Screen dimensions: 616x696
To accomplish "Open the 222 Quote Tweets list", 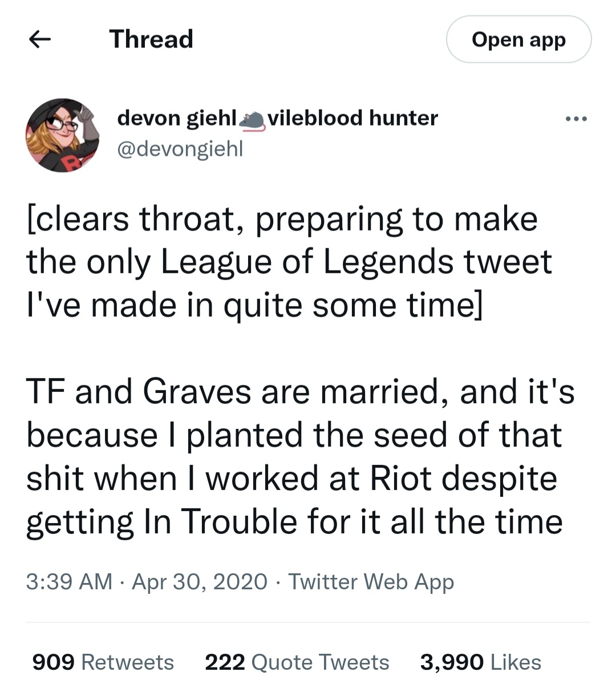I will coord(297,662).
